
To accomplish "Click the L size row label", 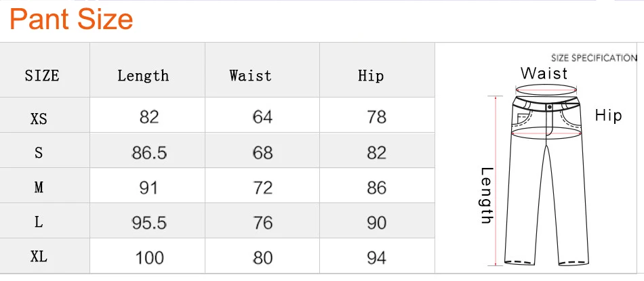I will click(39, 222).
